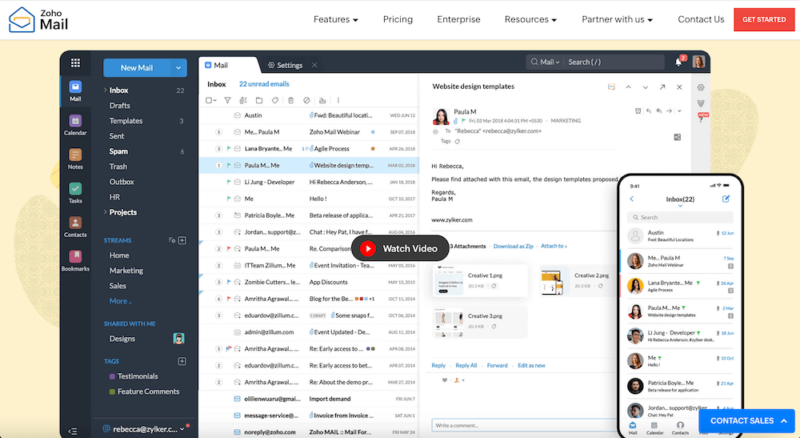Click the more options dots in mail toolbar
Viewport: 800px width, 438px height.
click(x=338, y=100)
